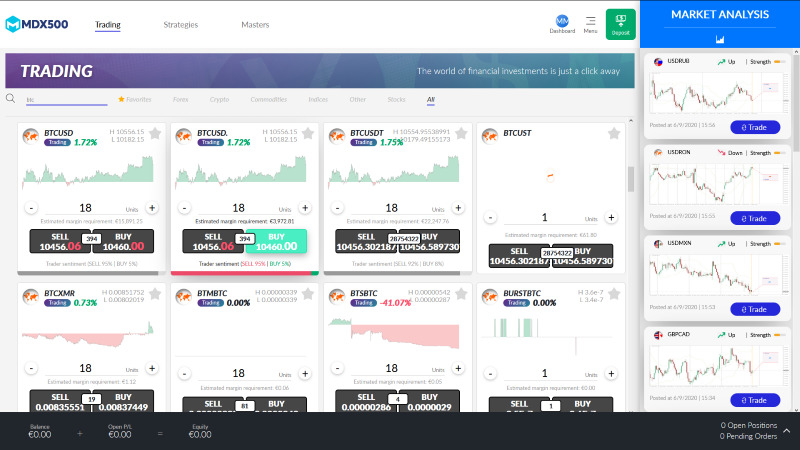The image size is (800, 450).
Task: Decrease BTCUSD. units with minus
Action: click(184, 208)
